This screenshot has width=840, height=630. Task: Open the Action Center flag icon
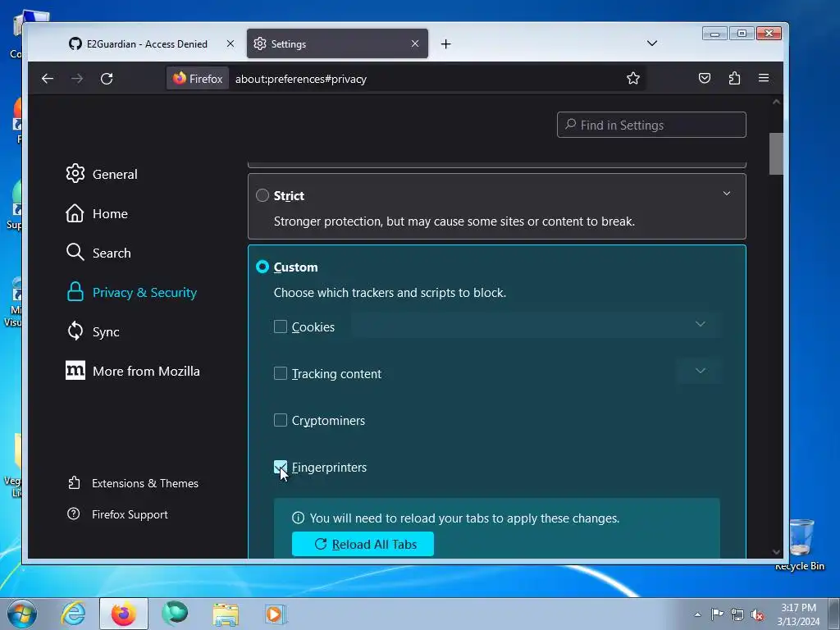717,614
